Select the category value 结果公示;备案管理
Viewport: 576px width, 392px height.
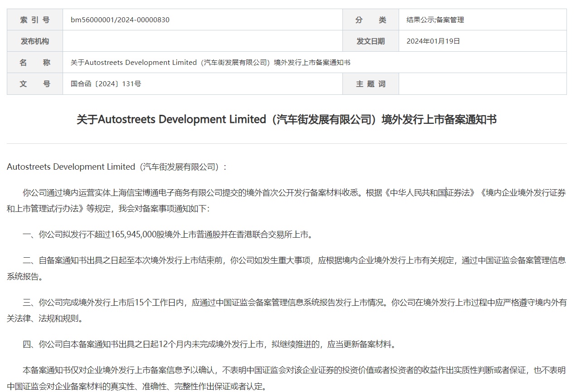(435, 20)
